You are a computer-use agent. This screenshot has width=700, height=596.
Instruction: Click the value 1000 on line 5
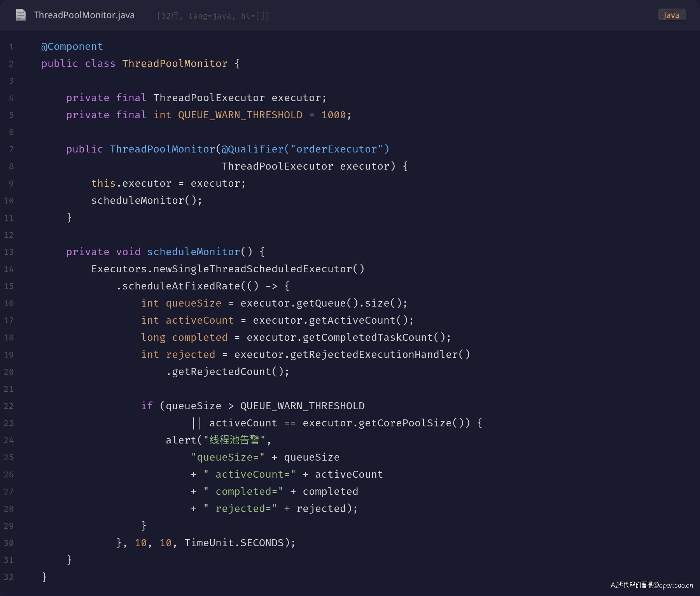click(x=334, y=115)
